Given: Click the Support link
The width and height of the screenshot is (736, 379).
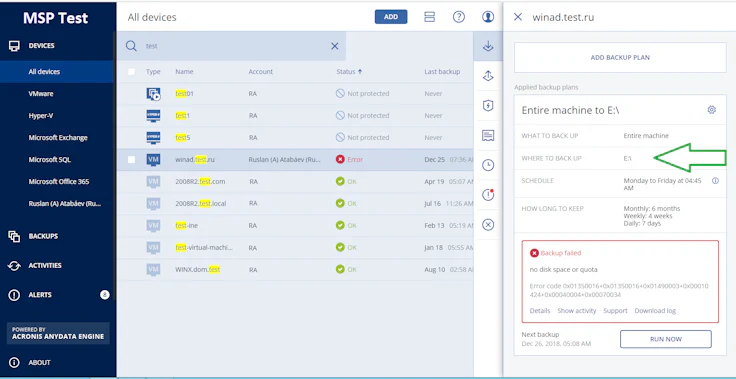Looking at the screenshot, I should pos(615,311).
